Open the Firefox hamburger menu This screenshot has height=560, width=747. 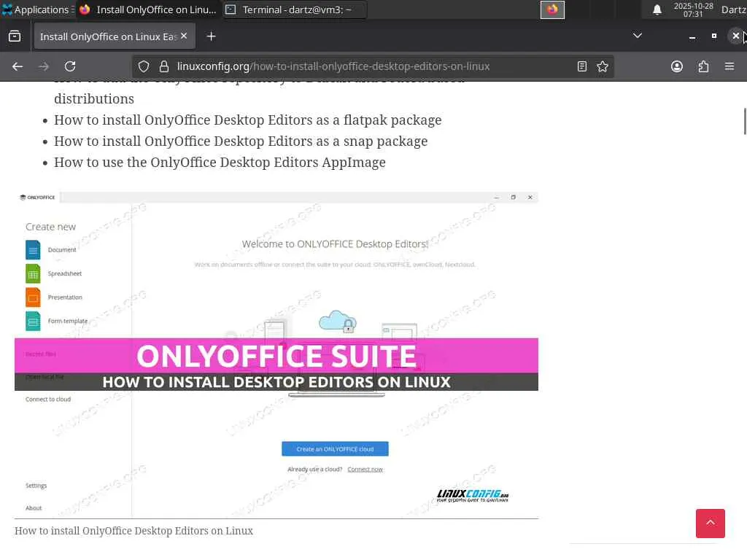729,66
